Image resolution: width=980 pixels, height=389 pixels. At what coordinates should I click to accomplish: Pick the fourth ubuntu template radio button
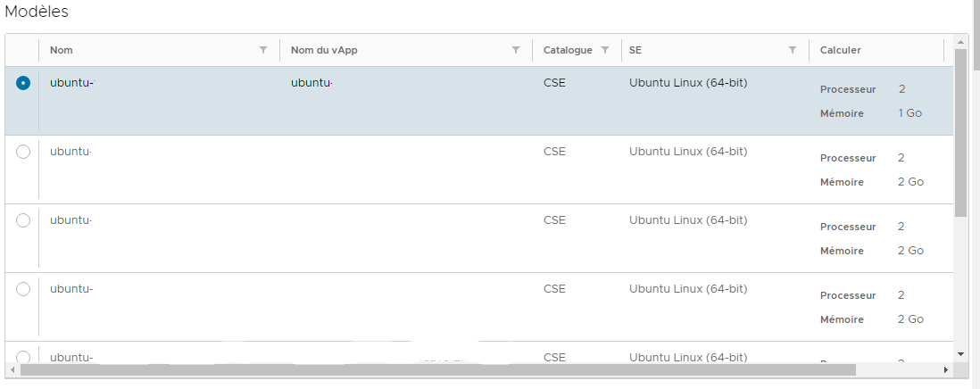coord(23,289)
